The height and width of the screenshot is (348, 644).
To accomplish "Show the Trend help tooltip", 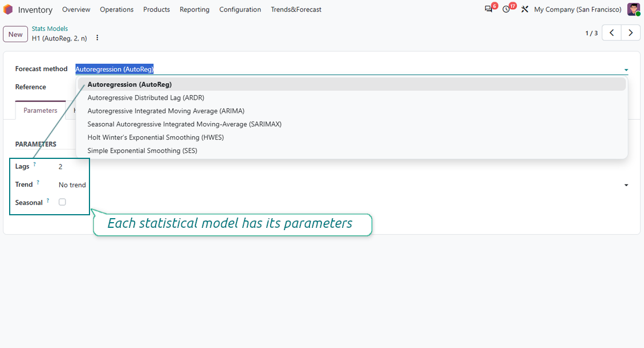I will pos(38,182).
